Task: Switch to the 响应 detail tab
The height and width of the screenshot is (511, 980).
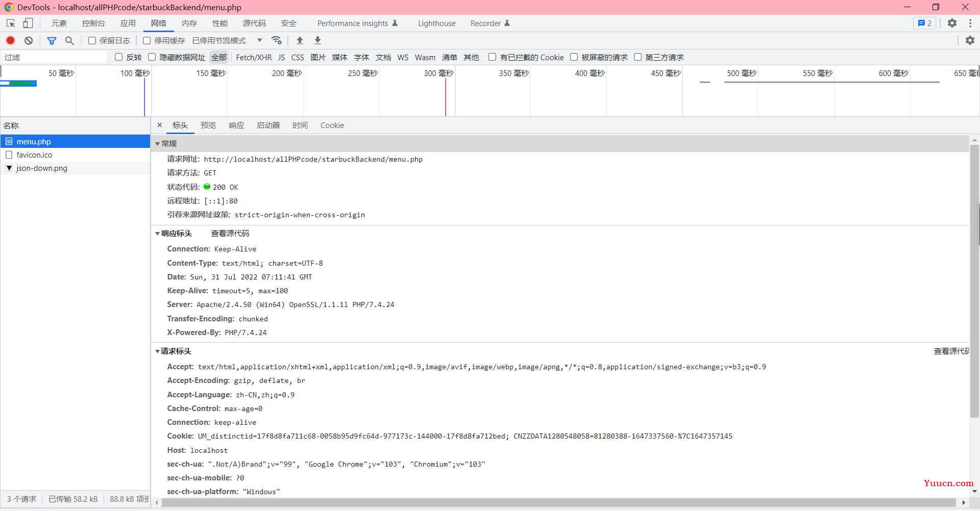Action: click(x=236, y=125)
